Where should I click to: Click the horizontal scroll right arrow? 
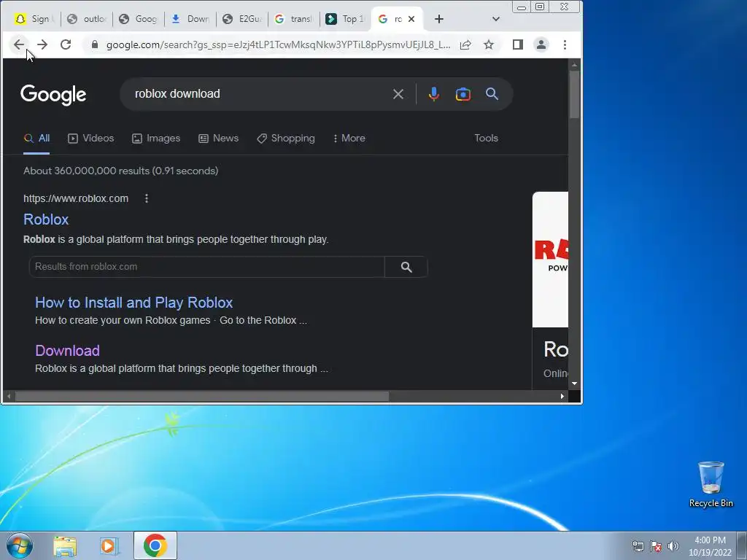coord(562,396)
